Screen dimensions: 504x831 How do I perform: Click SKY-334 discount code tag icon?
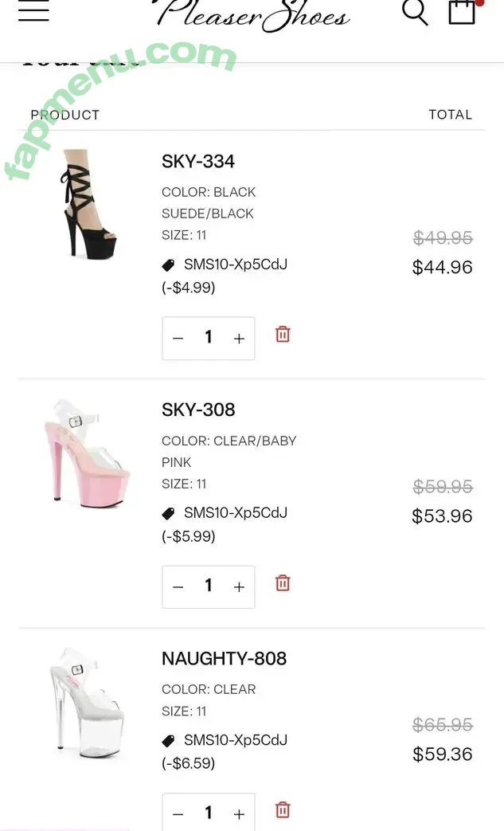click(x=168, y=265)
